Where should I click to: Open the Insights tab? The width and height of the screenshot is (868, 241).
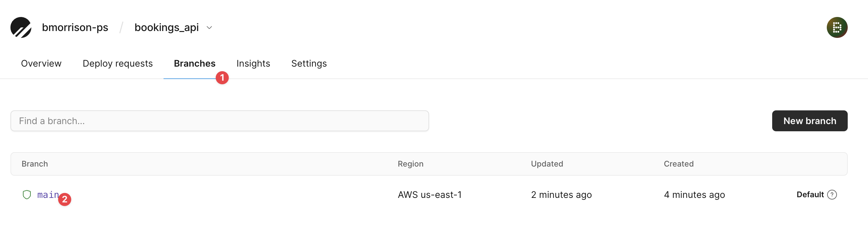point(253,63)
